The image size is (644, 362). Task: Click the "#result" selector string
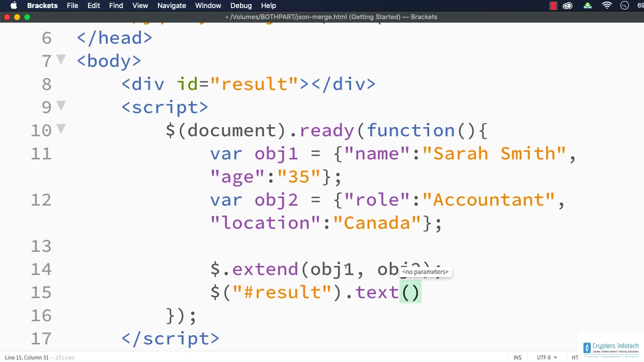(x=282, y=292)
